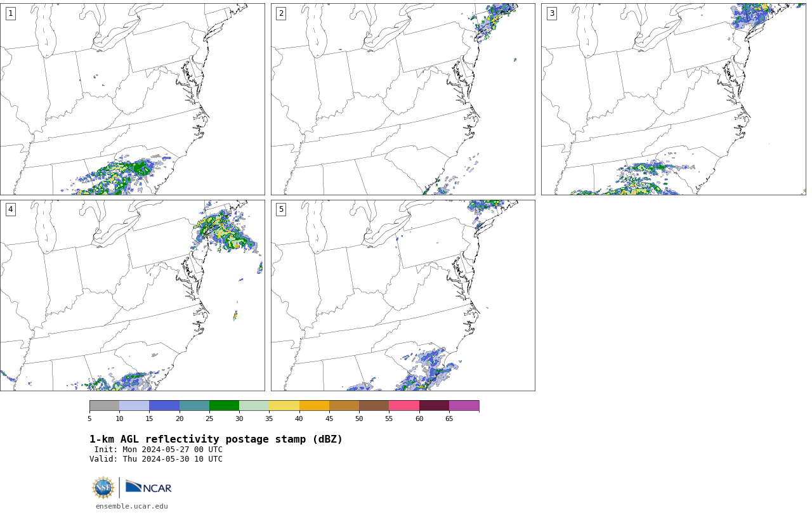This screenshot has width=812, height=513.
Task: Open postage stamp map panel 5
Action: 403,295
